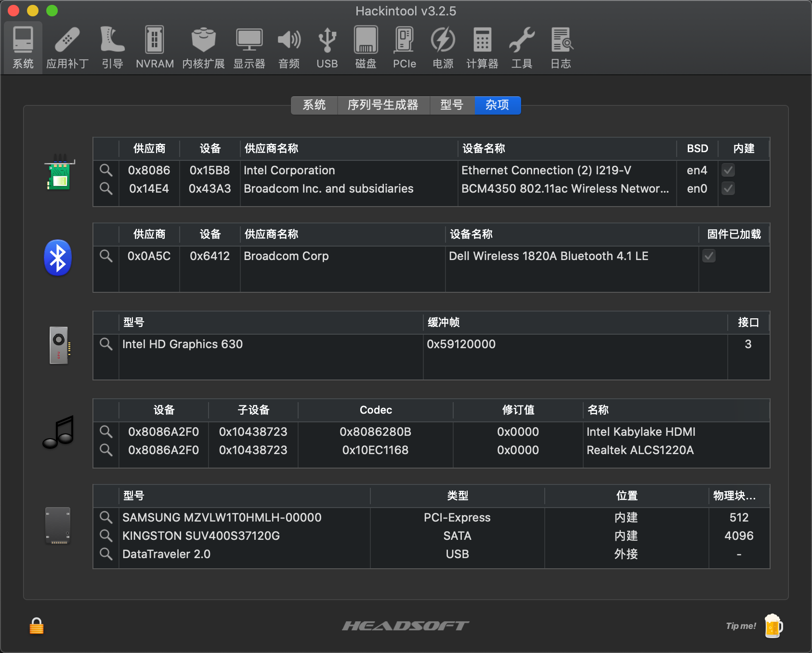
Task: Click the network card icon
Action: (60, 172)
